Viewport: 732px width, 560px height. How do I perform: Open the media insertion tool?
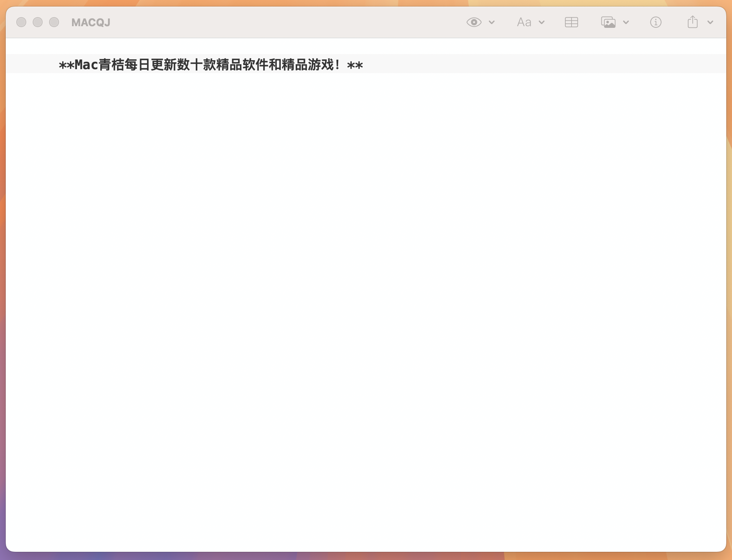click(x=609, y=22)
